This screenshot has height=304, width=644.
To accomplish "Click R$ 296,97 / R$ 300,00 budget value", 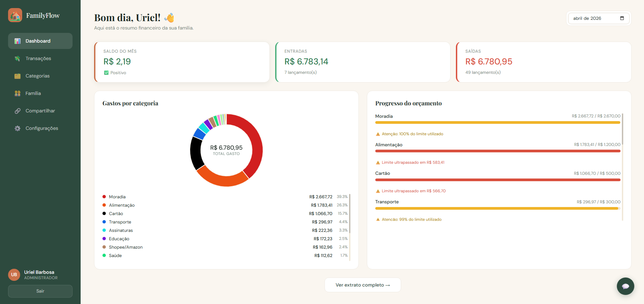I will pyautogui.click(x=599, y=202).
